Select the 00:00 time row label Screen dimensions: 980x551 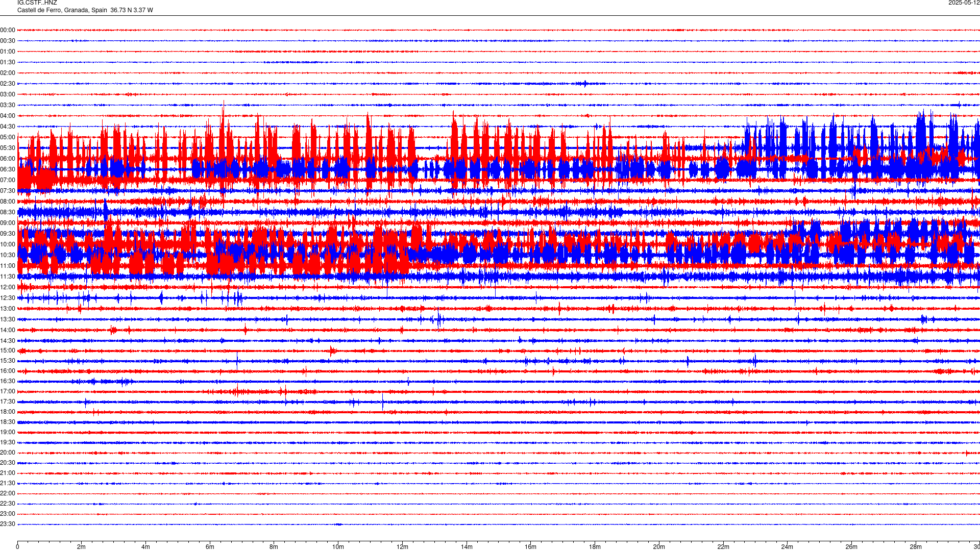pos(8,30)
